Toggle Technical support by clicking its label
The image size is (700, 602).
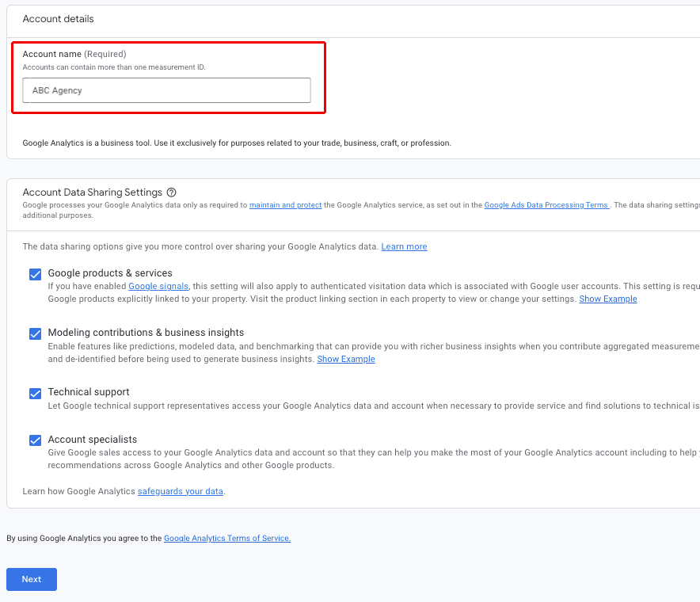[x=87, y=391]
